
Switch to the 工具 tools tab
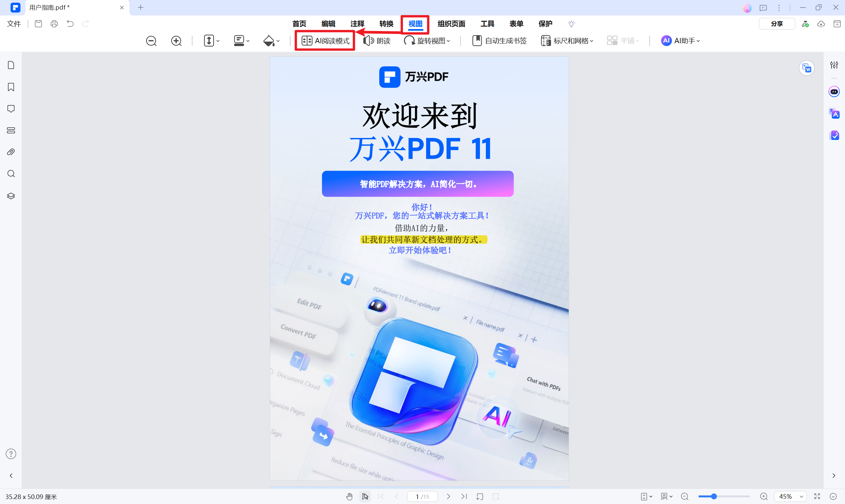click(x=488, y=24)
